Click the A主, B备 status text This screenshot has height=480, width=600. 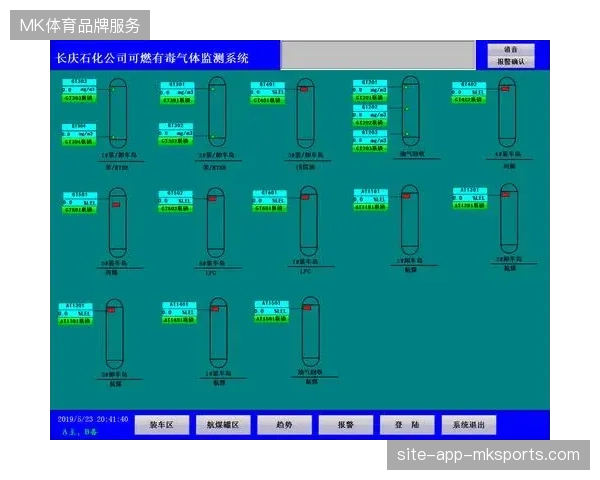(x=80, y=432)
